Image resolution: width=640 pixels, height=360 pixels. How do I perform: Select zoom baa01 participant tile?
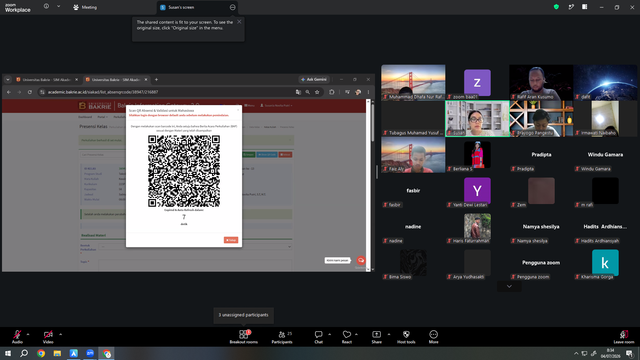[x=477, y=82]
